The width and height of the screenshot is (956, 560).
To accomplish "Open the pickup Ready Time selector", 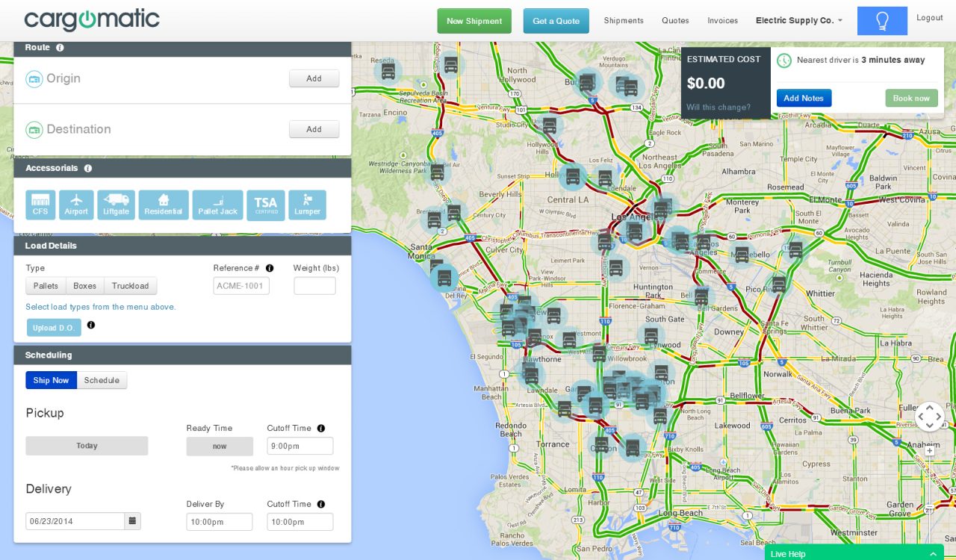I will [220, 447].
